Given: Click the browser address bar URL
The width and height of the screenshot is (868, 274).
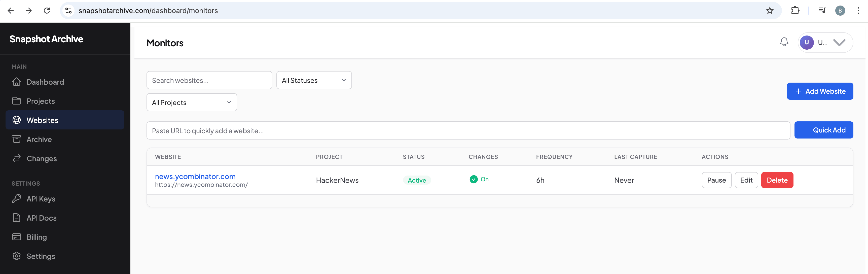Looking at the screenshot, I should 148,10.
